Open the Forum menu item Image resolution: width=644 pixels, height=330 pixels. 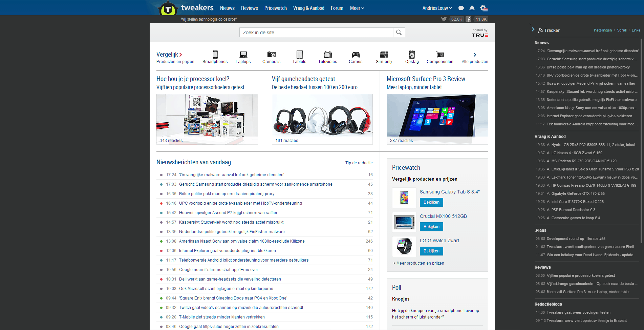click(337, 8)
